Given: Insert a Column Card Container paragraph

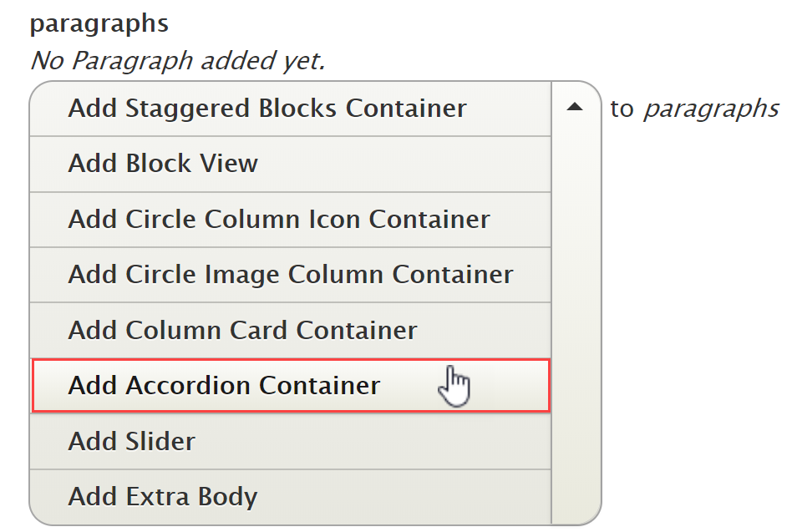Looking at the screenshot, I should point(242,330).
